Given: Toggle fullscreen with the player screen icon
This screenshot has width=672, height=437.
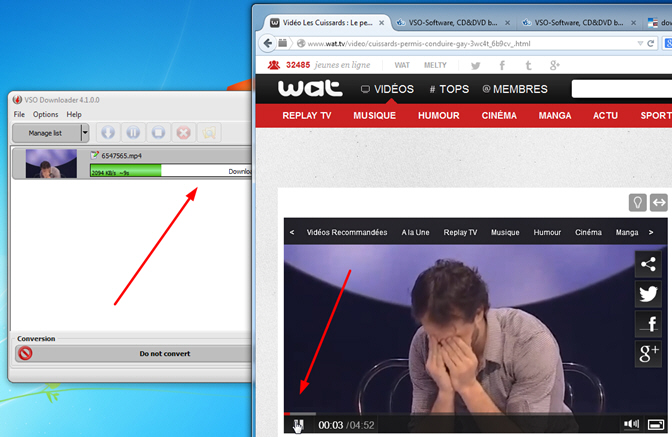Looking at the screenshot, I should tap(656, 424).
